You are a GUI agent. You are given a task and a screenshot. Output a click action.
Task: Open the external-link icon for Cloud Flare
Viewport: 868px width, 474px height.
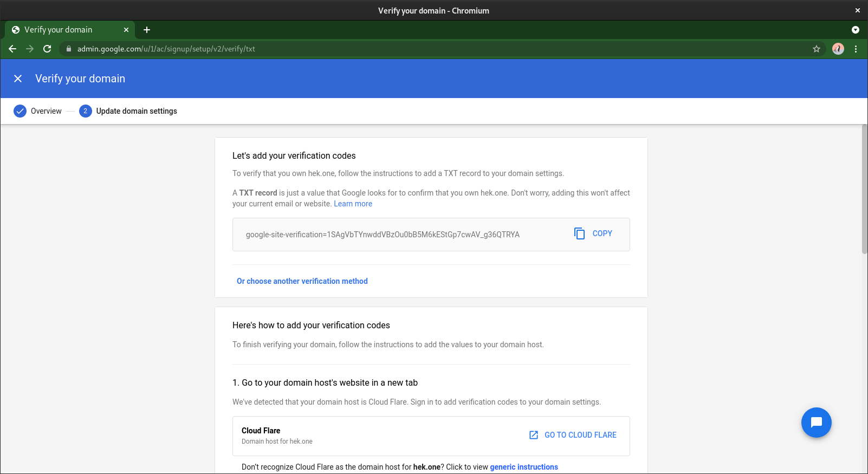point(534,435)
